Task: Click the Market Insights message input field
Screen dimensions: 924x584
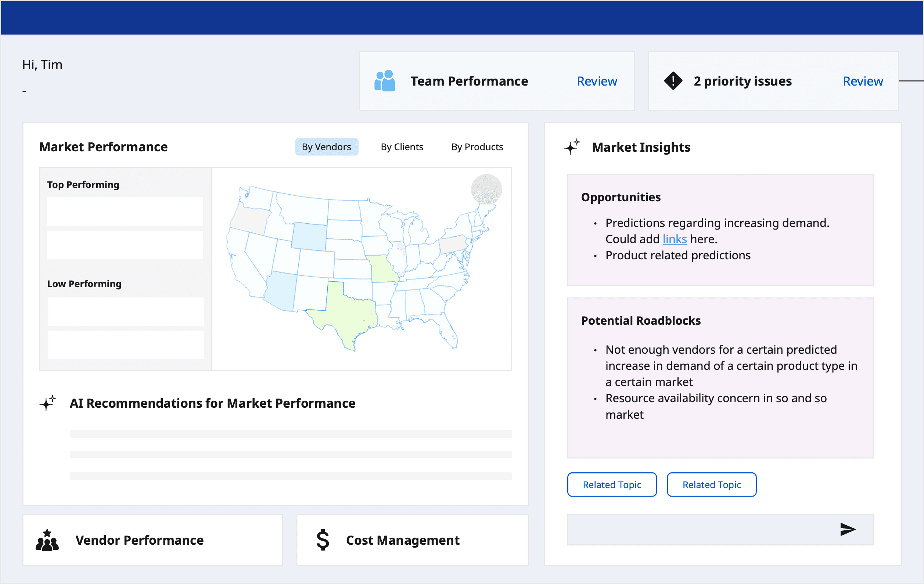Action: click(698, 530)
